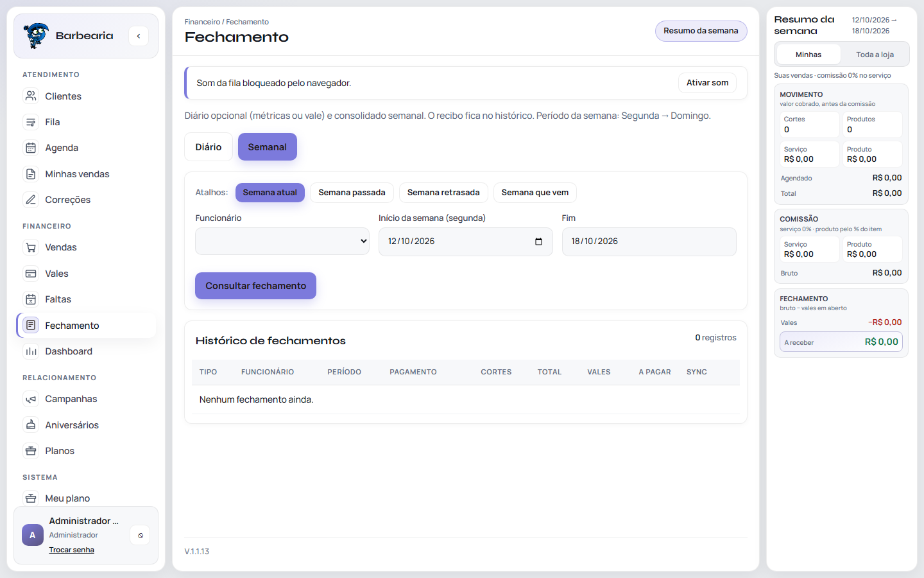Open the Agenda calendar icon

[31, 148]
